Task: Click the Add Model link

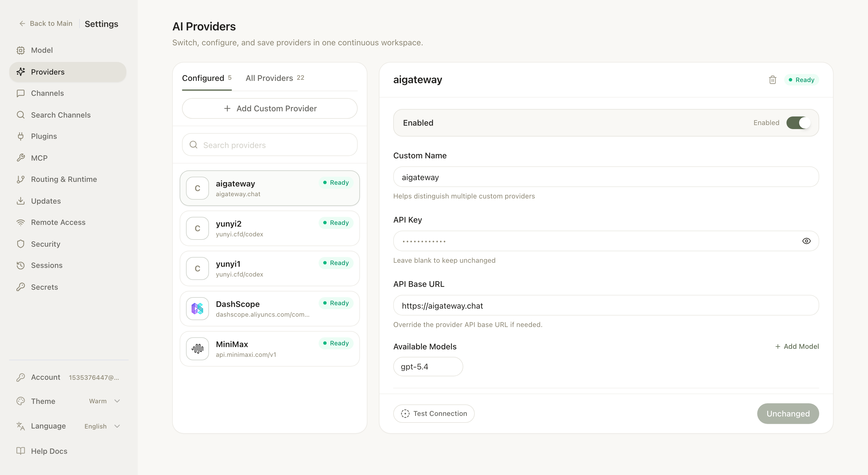Action: click(797, 346)
